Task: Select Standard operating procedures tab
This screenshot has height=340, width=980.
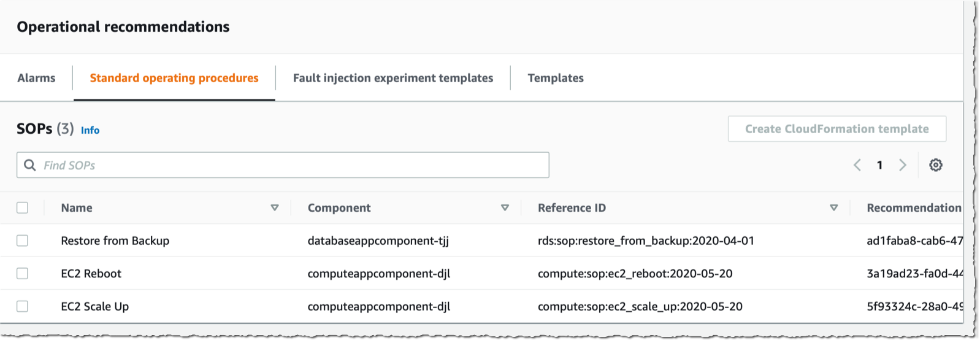Action: click(174, 78)
